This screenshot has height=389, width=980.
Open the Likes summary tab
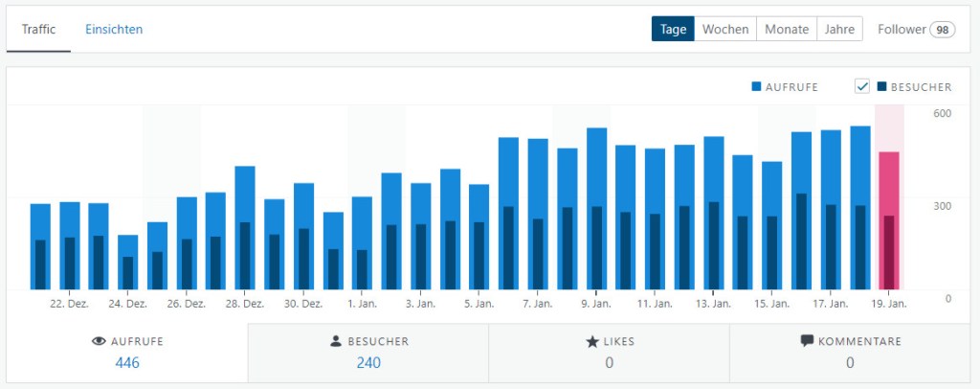[x=609, y=352]
